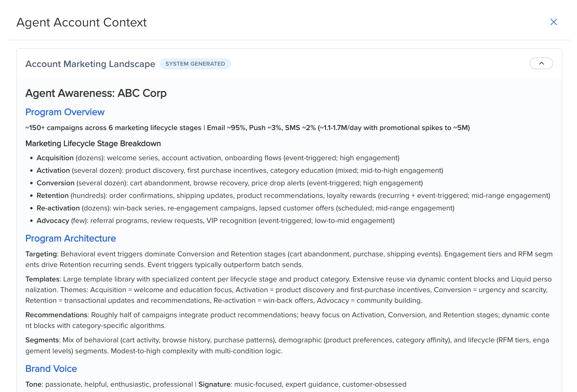Collapse the Account Marketing Landscape section
Image resolution: width=577 pixels, height=392 pixels.
click(x=541, y=63)
